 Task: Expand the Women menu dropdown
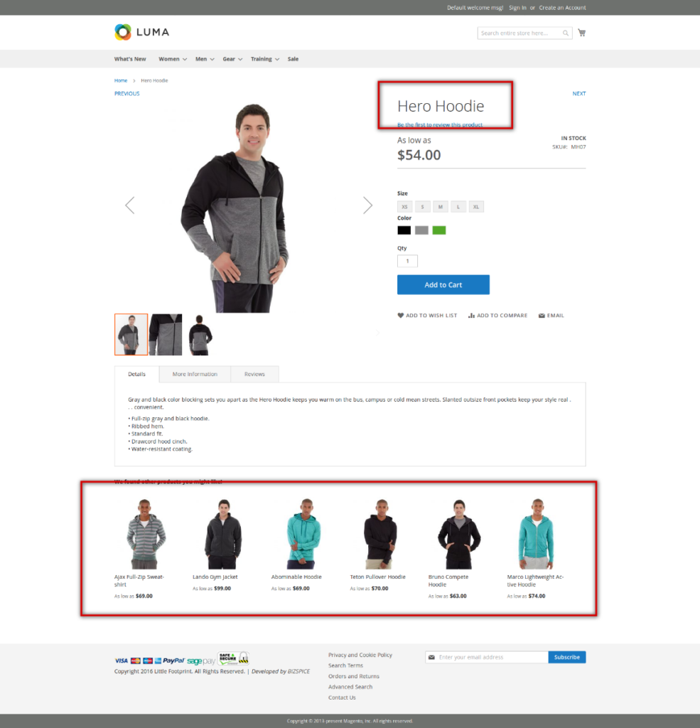pos(173,59)
